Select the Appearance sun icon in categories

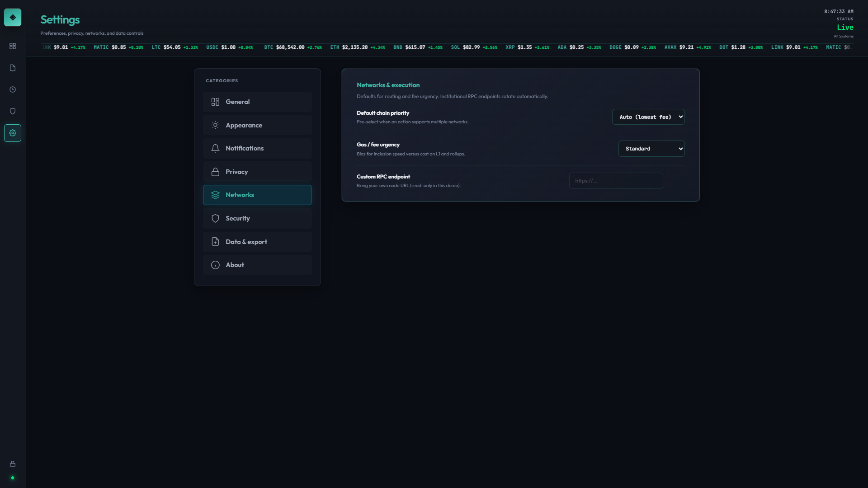click(216, 125)
